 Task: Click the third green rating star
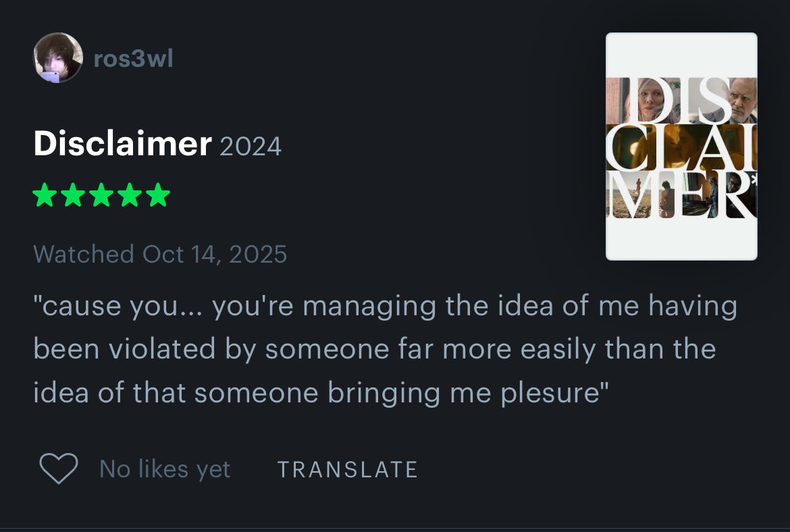[101, 195]
